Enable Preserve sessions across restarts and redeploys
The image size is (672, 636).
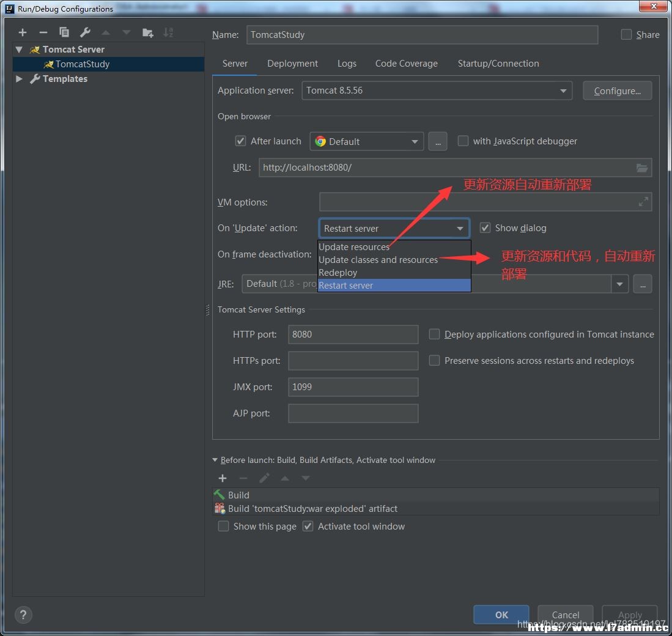pos(434,360)
